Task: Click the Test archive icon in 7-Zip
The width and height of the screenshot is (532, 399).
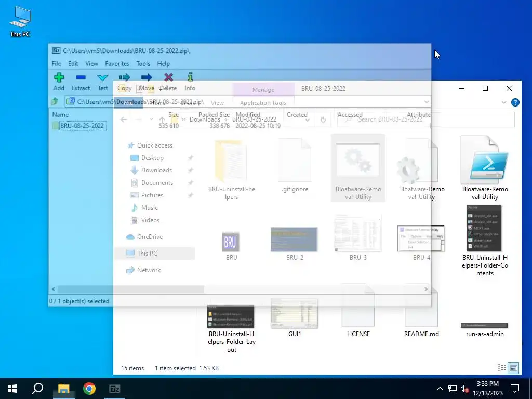Action: (x=102, y=82)
